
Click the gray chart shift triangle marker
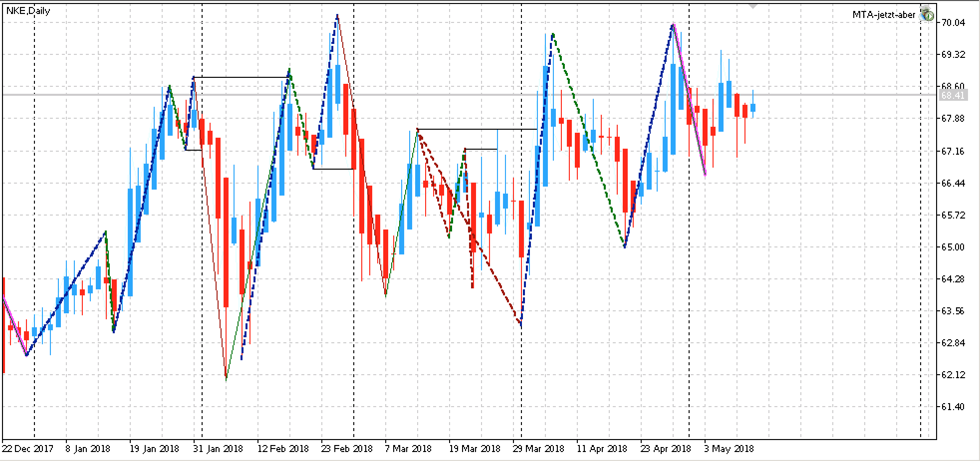753,5
